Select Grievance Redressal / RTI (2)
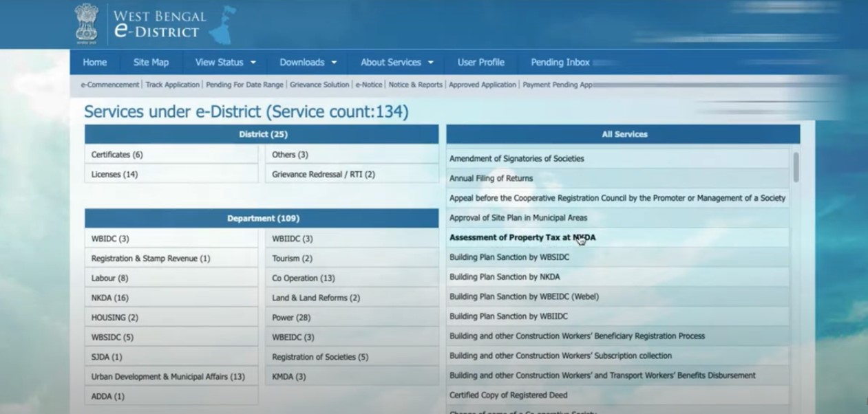Viewport: 868px width, 414px height. [352, 175]
